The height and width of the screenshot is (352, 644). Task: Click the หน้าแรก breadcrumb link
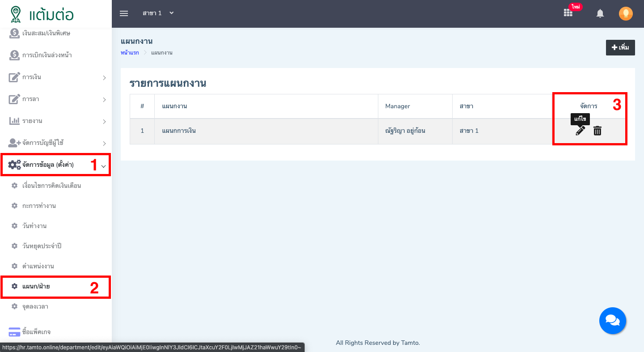point(130,53)
